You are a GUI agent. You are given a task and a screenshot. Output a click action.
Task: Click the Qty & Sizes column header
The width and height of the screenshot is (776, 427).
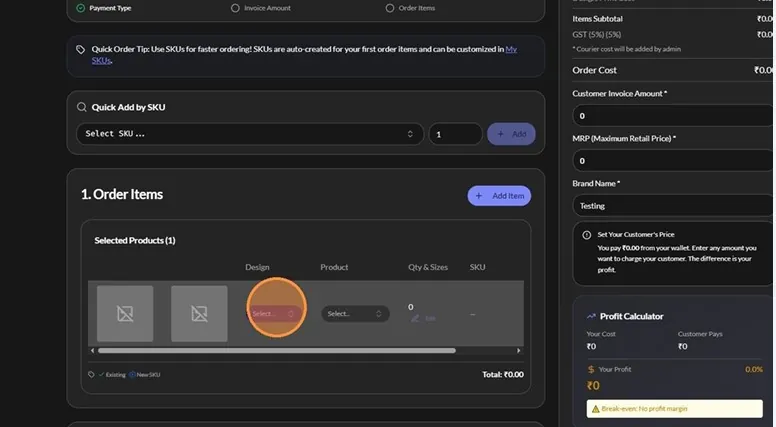pos(428,267)
